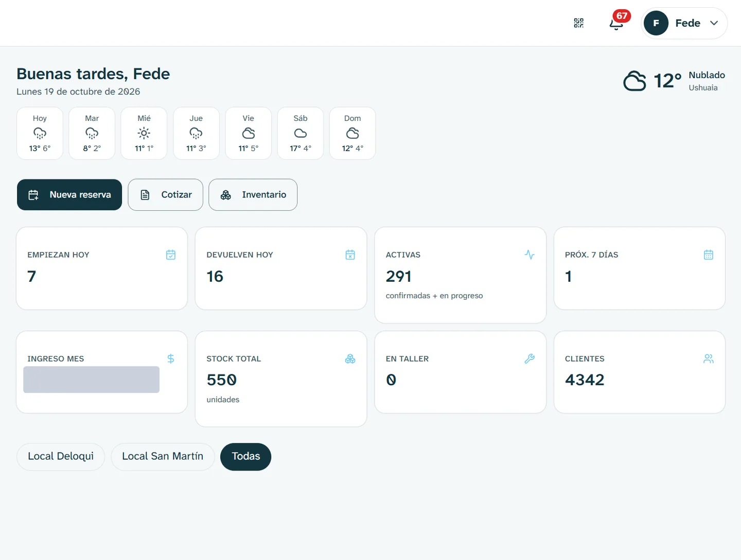Image resolution: width=741 pixels, height=560 pixels.
Task: Select the Mié sunny forecast card
Action: click(x=144, y=133)
